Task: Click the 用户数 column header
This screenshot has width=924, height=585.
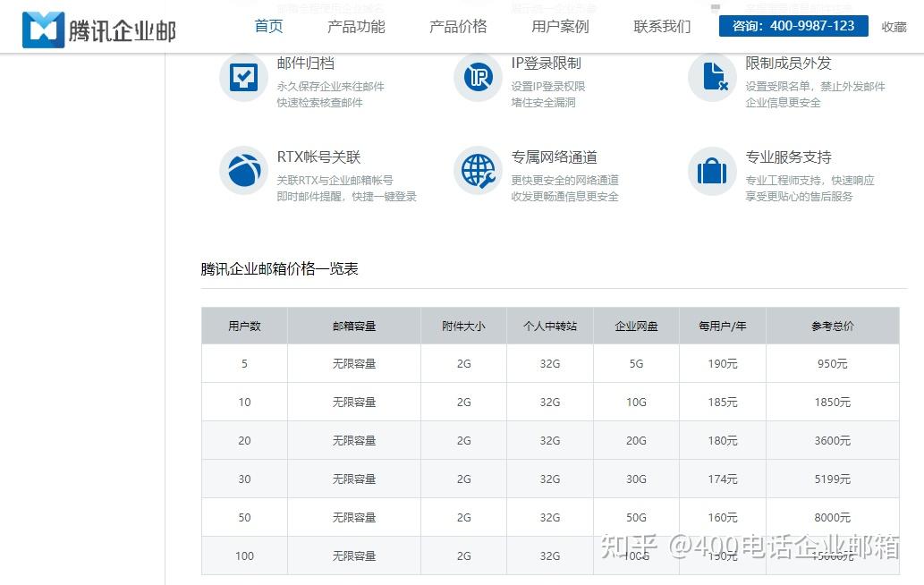Action: 244,326
